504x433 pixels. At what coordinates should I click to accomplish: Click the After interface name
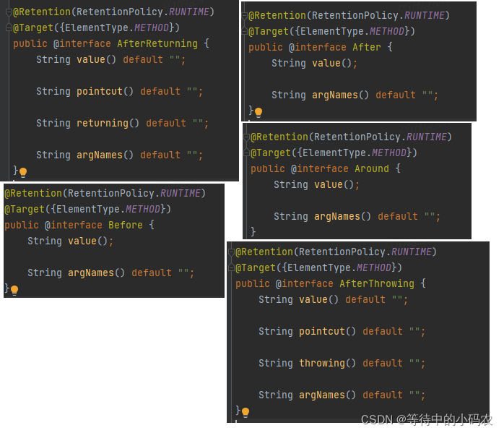366,47
